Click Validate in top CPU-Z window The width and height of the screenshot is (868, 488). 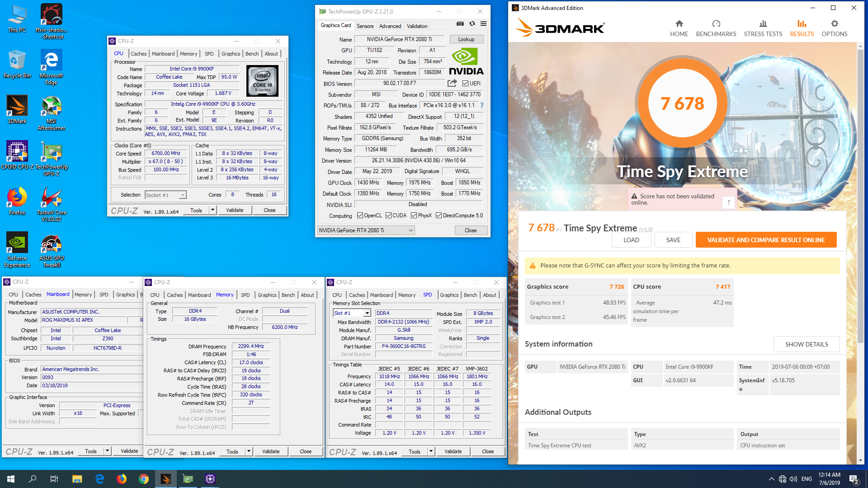235,210
